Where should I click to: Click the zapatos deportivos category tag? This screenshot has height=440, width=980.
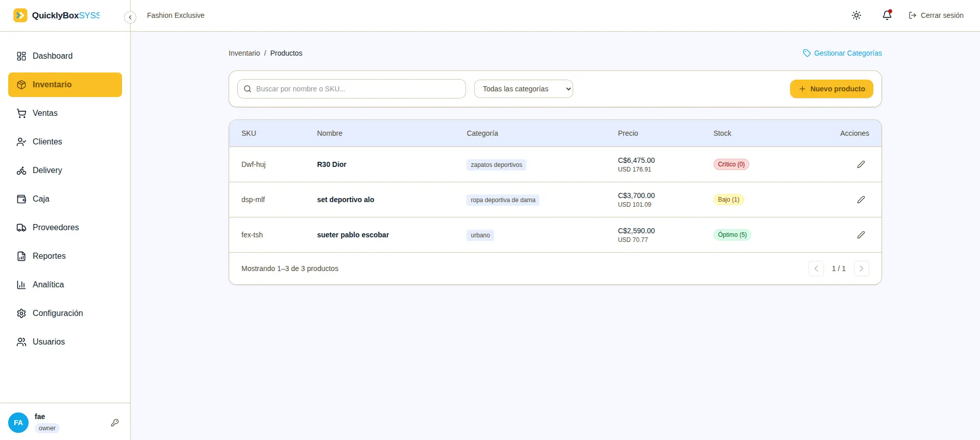point(496,165)
